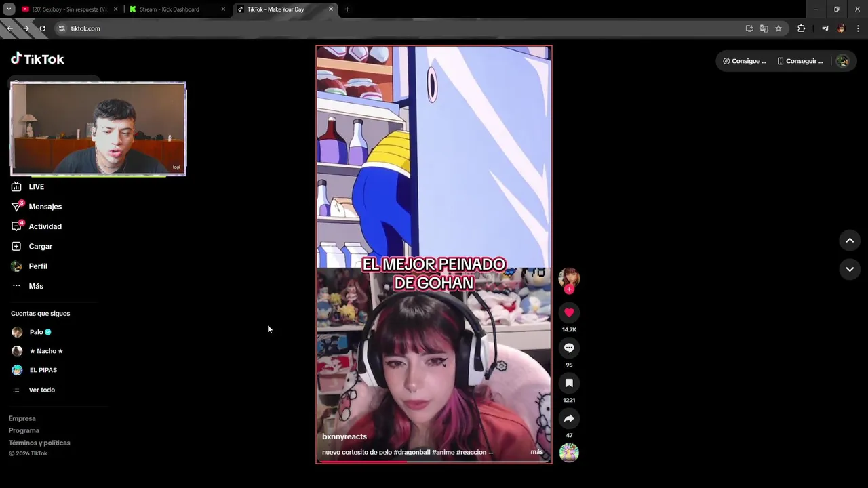Bookmark this page with the star
Viewport: 868px width, 488px height.
(x=778, y=28)
